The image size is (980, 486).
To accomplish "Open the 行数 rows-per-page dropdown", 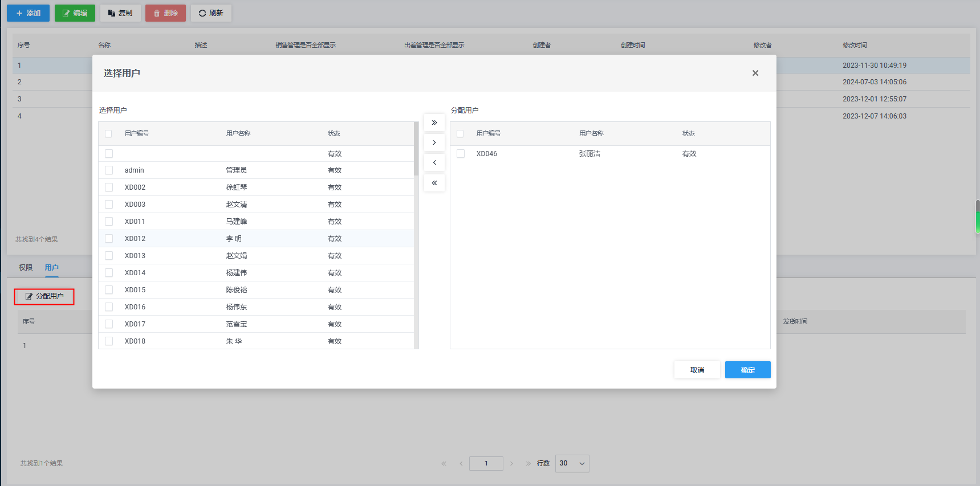I will click(x=572, y=463).
